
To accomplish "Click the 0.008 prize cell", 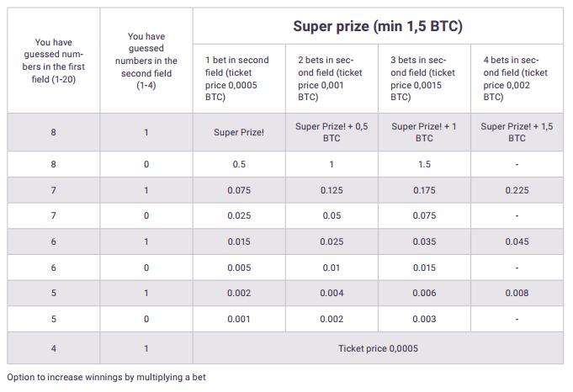I will click(517, 294).
